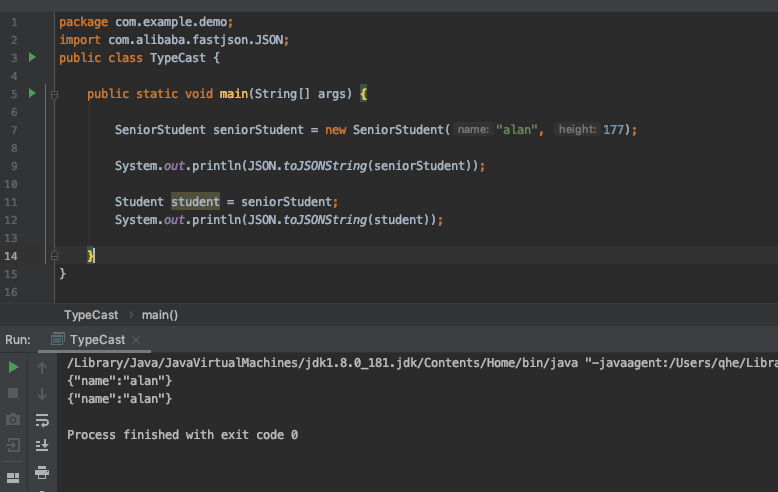Rerun TypeCast in Run panel

(x=13, y=368)
